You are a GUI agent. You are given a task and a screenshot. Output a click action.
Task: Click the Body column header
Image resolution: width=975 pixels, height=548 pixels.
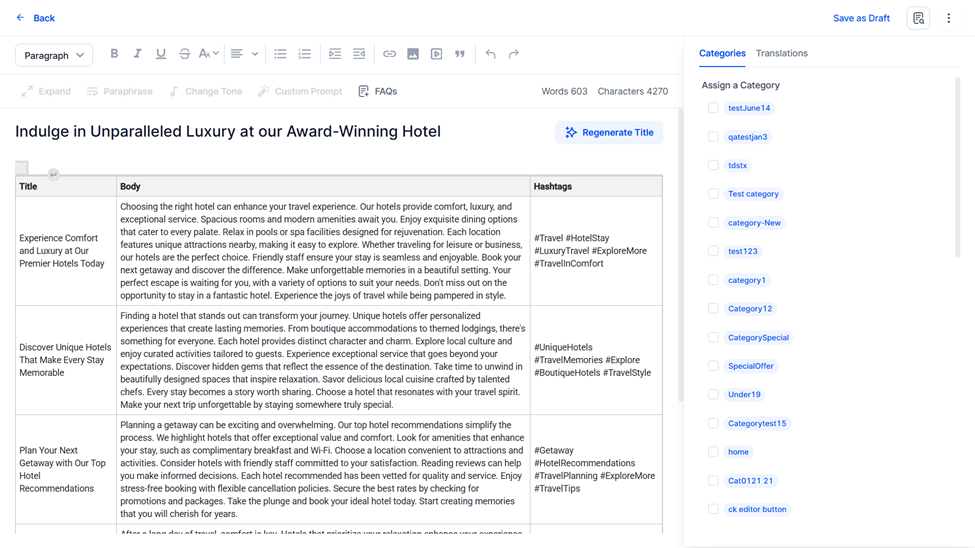point(323,186)
